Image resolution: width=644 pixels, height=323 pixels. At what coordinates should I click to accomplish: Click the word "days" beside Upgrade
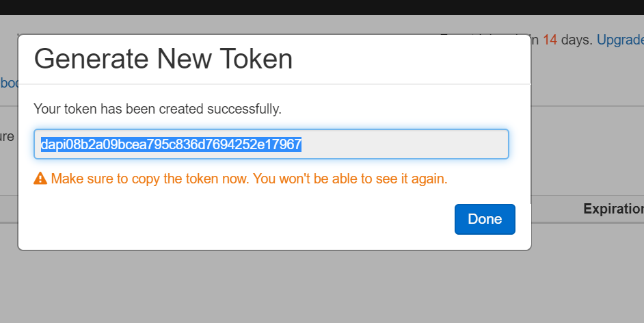tap(576, 40)
